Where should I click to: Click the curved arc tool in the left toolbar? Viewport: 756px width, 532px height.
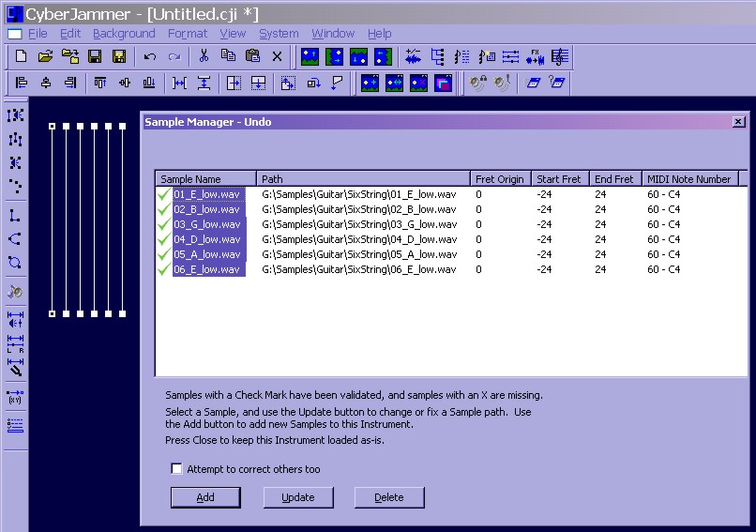(15, 238)
